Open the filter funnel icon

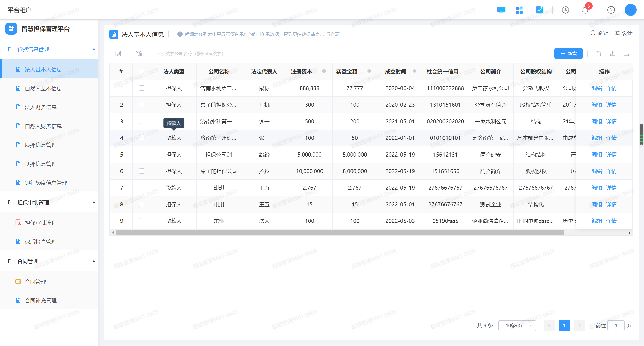pyautogui.click(x=139, y=54)
